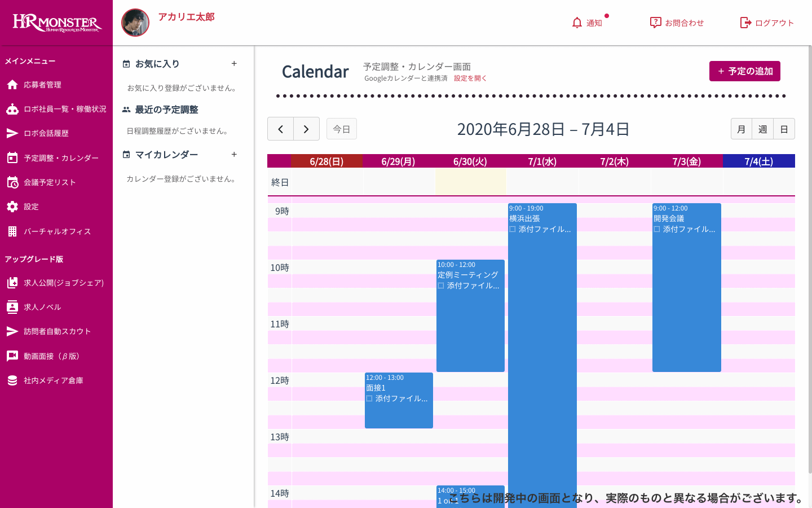Click the calendar icon next to マイカレンダー
The height and width of the screenshot is (508, 812).
[x=126, y=155]
